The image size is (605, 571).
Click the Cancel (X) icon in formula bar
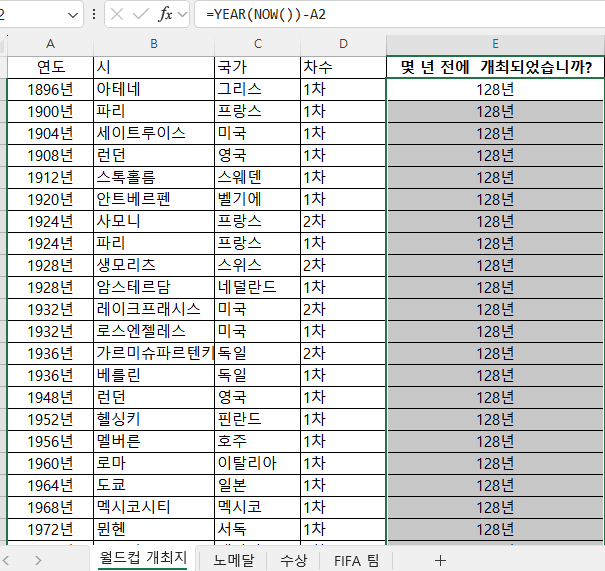(117, 15)
